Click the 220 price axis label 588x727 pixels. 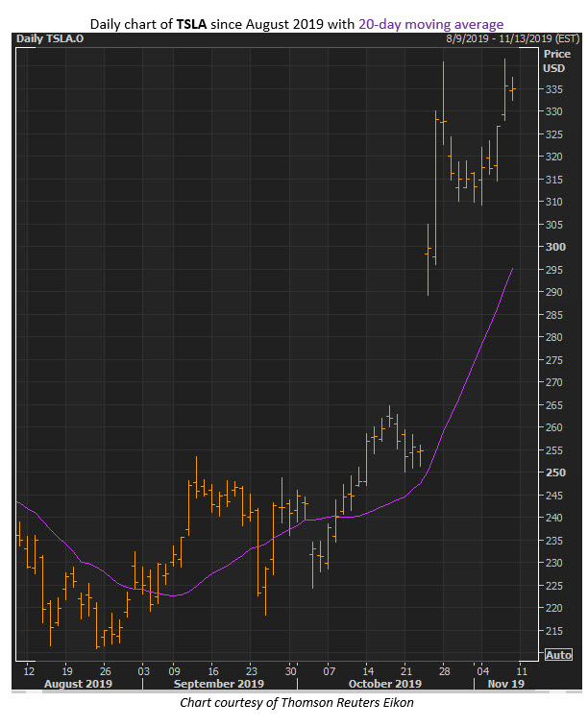[x=553, y=608]
